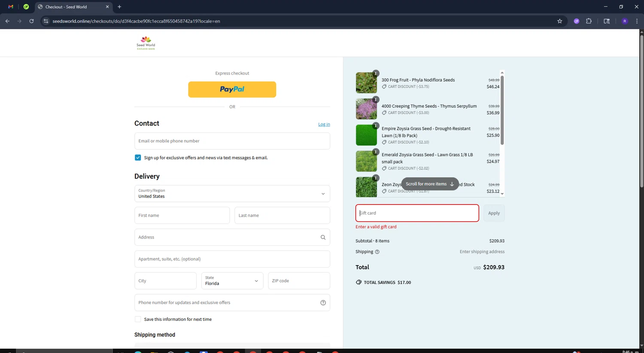Click the Frog Fruit cart discount tag icon
Screen dimensions: 644x353
click(x=384, y=87)
